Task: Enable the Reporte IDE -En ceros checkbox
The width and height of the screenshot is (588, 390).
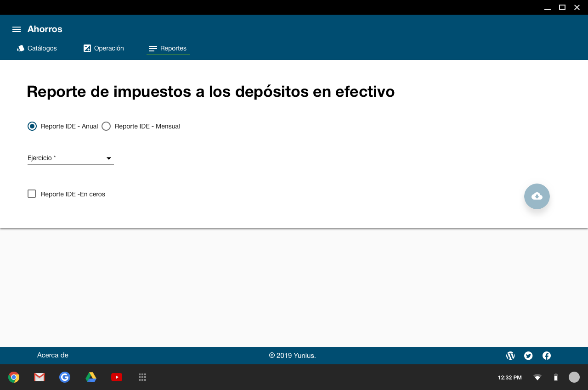Action: [x=32, y=194]
